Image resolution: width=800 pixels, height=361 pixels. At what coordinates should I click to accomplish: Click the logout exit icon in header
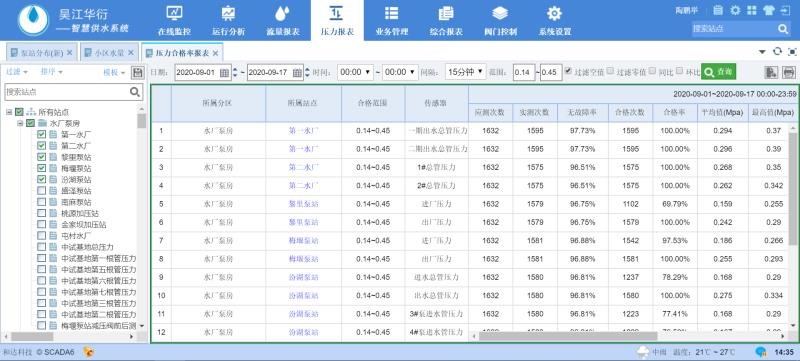[x=785, y=10]
